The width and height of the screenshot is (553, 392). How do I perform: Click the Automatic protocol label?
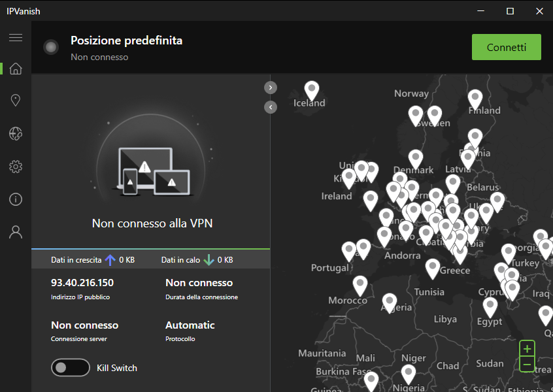click(x=190, y=325)
